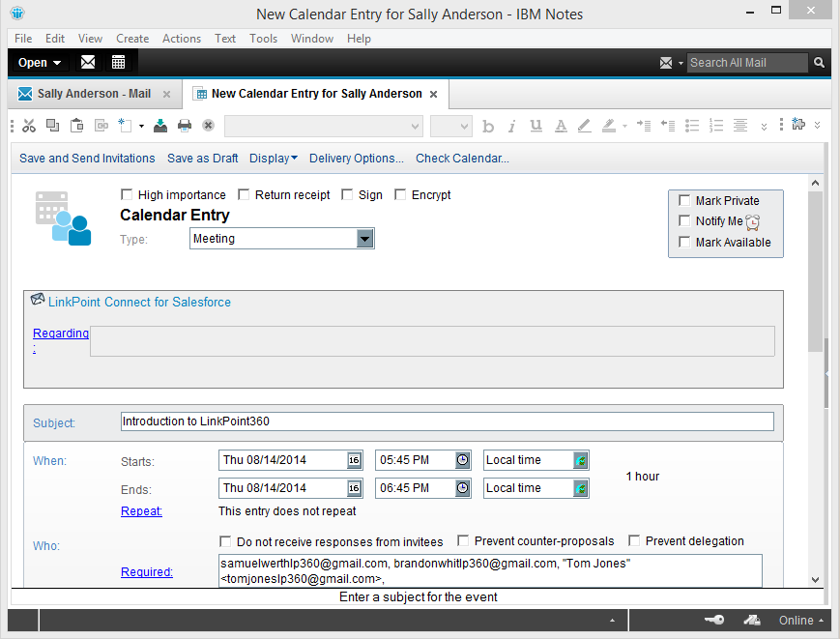Image resolution: width=840 pixels, height=639 pixels.
Task: Click the Required invitees link
Action: pos(147,571)
